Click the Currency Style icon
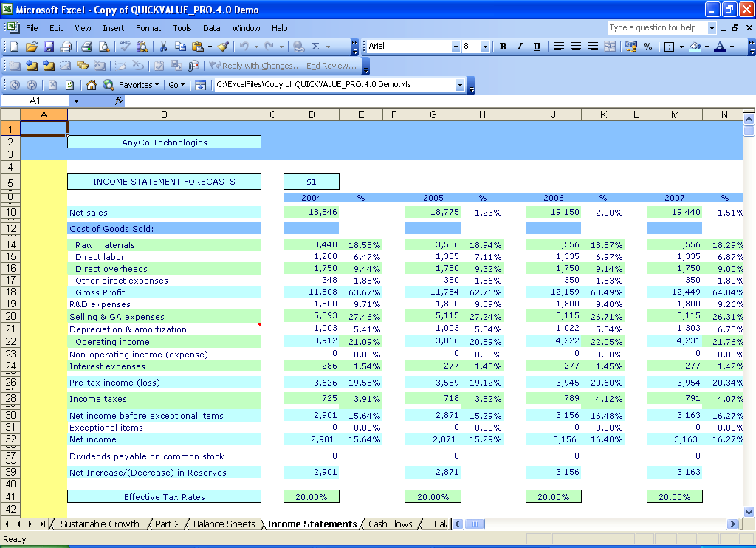The image size is (756, 548). (x=630, y=47)
